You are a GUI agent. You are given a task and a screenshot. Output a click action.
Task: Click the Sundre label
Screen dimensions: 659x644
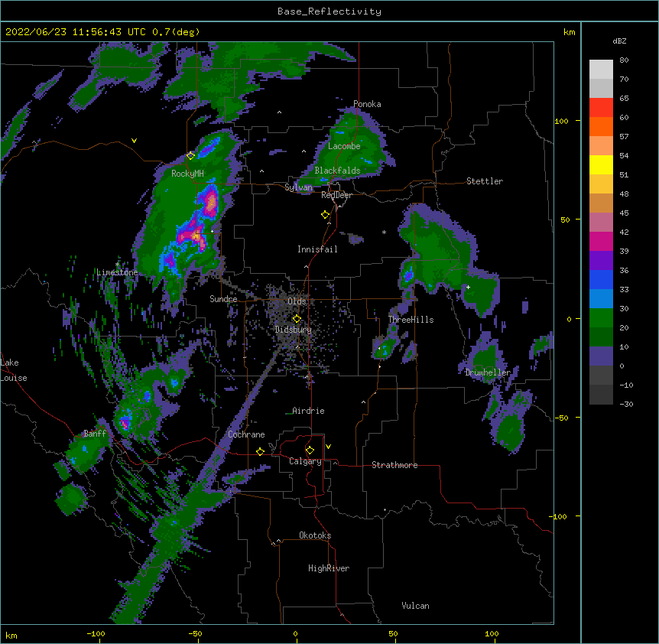coord(223,299)
